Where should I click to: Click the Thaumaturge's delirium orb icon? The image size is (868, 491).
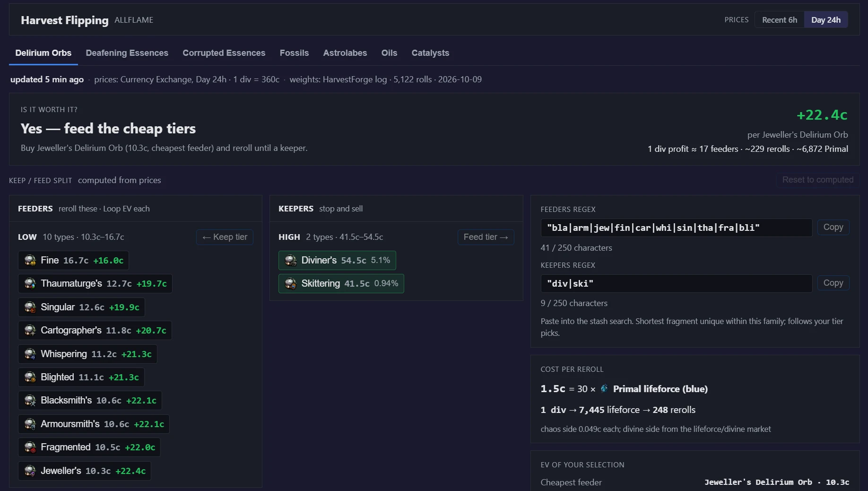pos(30,283)
